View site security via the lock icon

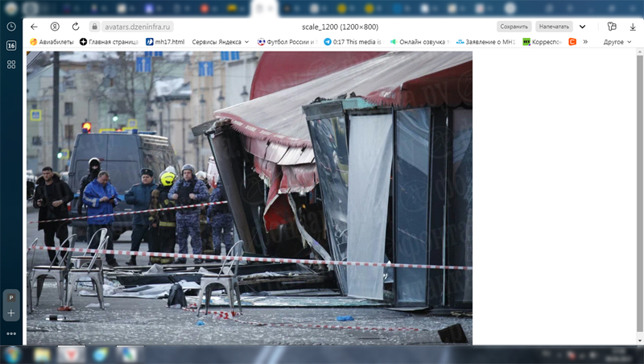tap(94, 27)
